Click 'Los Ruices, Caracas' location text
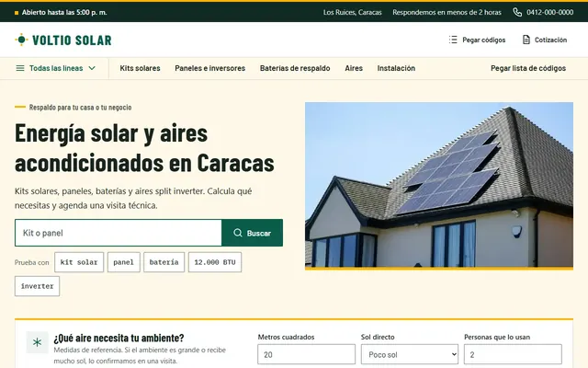Image resolution: width=588 pixels, height=368 pixels. (x=353, y=12)
